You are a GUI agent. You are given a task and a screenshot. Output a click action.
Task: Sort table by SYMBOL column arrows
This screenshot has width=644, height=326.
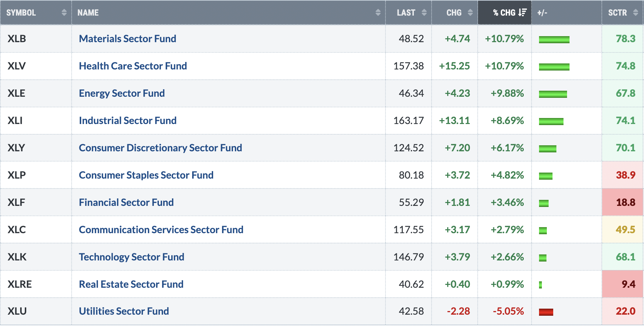tap(64, 13)
